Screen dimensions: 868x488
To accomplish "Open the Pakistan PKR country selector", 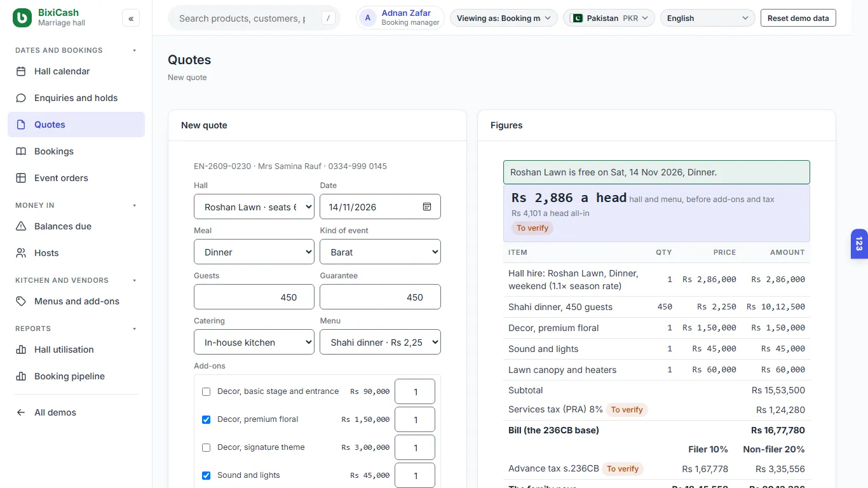I will click(x=609, y=18).
